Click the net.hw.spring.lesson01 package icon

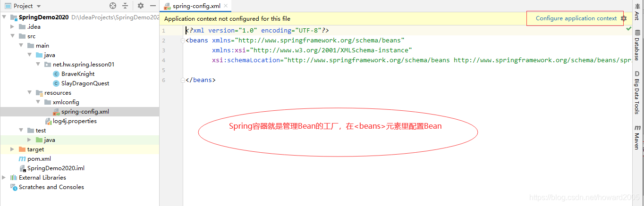(48, 65)
